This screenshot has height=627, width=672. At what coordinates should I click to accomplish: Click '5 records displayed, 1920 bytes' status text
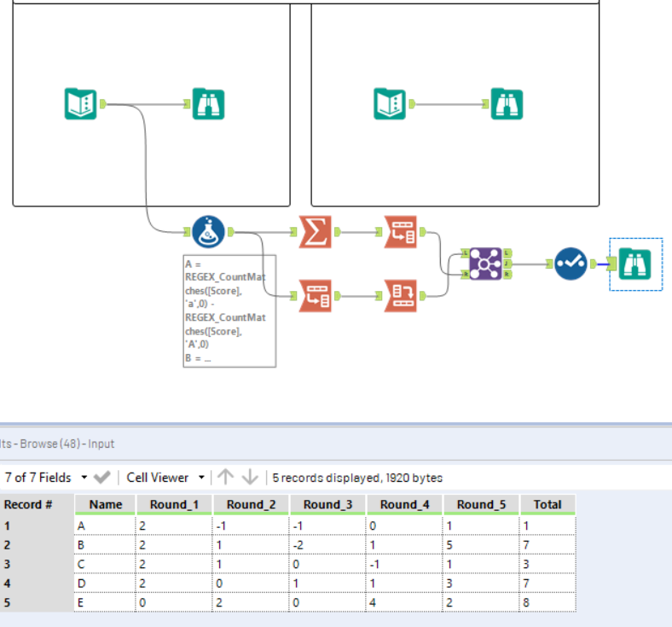(357, 478)
